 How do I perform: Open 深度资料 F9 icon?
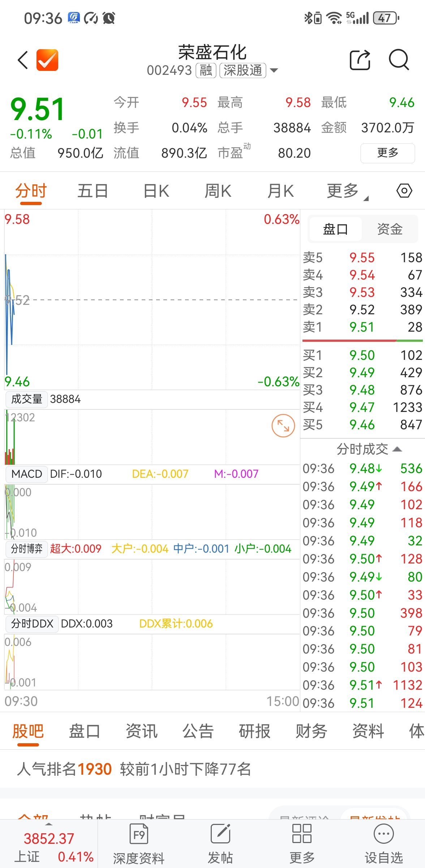[139, 844]
